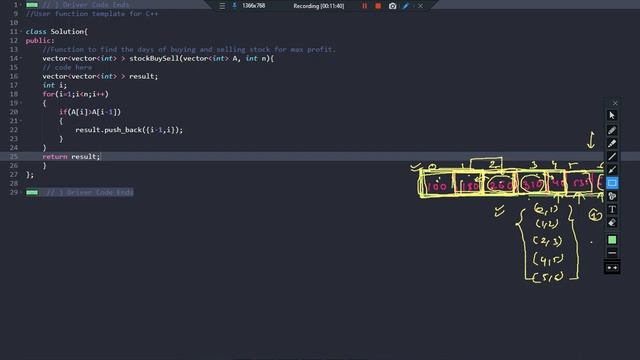Screen dimensions: 640x360
Task: Open the recorder hamburger menu
Action: coord(222,6)
